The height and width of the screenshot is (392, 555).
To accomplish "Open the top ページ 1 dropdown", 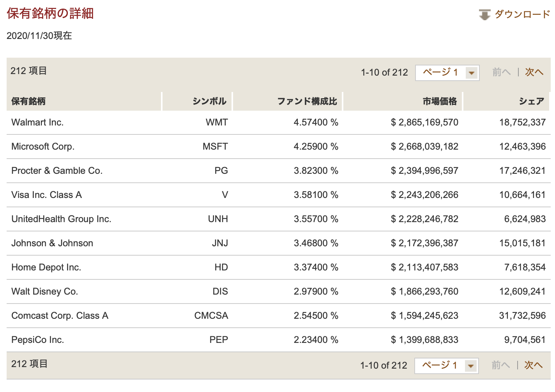I will tap(447, 73).
